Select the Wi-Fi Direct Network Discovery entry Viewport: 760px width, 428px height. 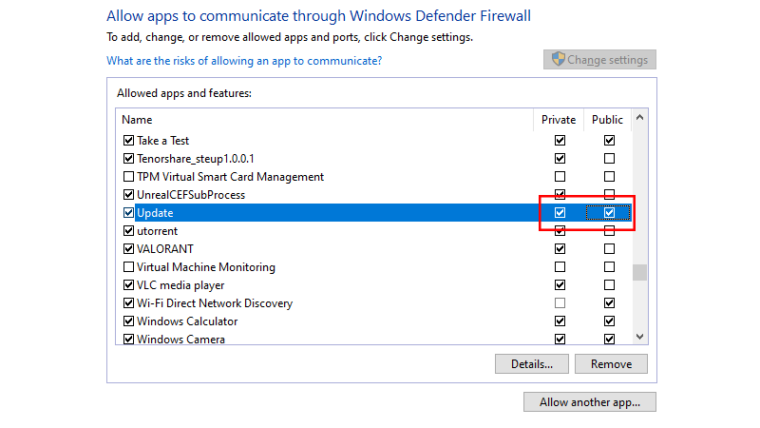tap(214, 303)
